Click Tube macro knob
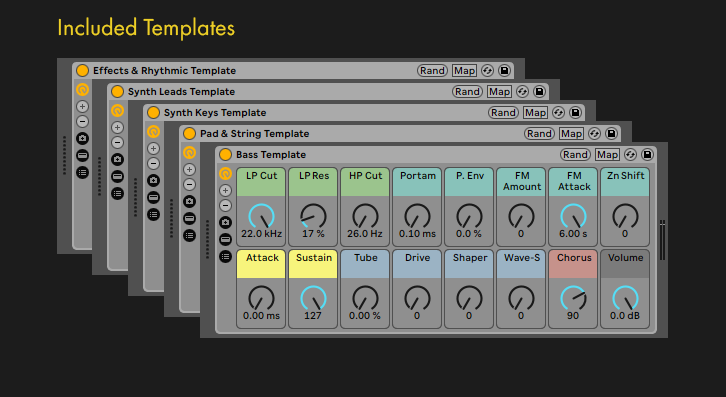Screen dimensions: 726x397 pos(365,298)
